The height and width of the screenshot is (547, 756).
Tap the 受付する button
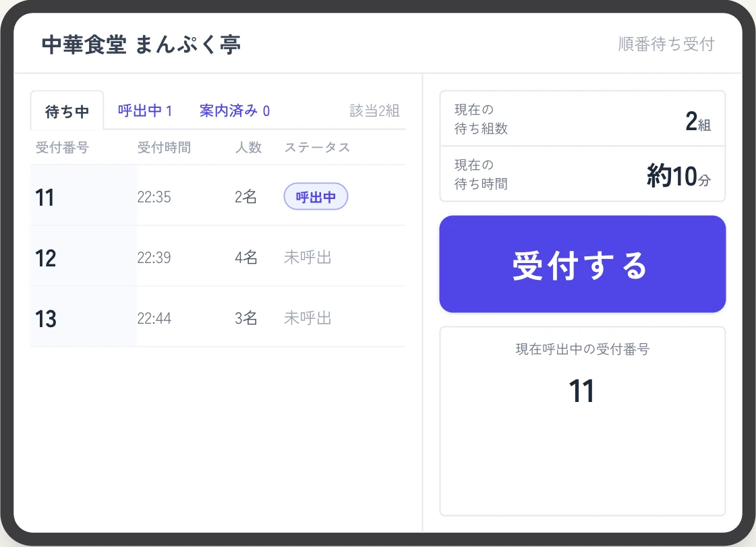pos(583,264)
